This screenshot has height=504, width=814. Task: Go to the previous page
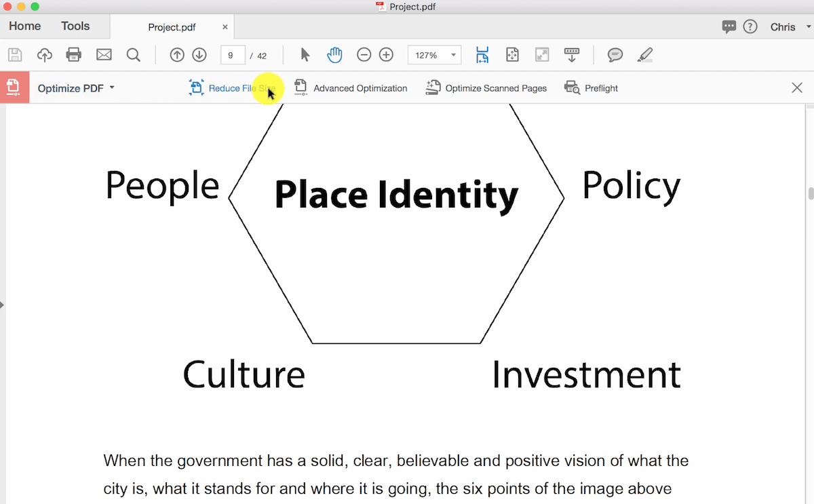(177, 55)
